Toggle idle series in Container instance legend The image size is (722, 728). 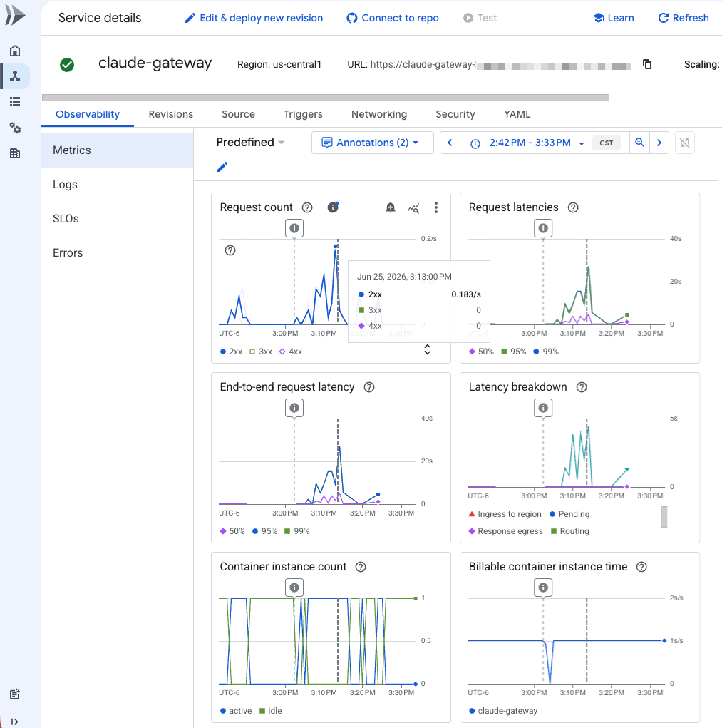point(271,711)
